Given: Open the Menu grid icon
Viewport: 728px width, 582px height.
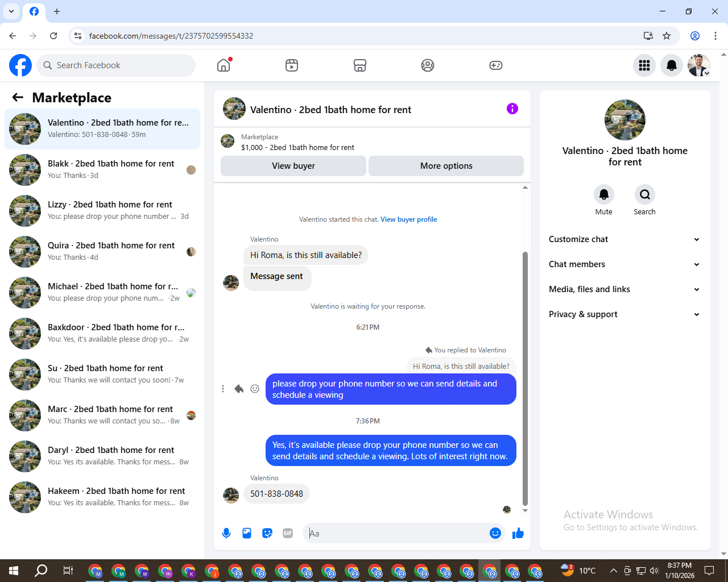Looking at the screenshot, I should (644, 65).
